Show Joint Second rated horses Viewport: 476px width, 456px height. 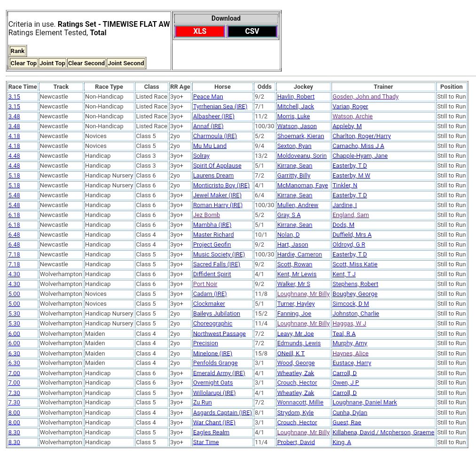[x=126, y=63]
